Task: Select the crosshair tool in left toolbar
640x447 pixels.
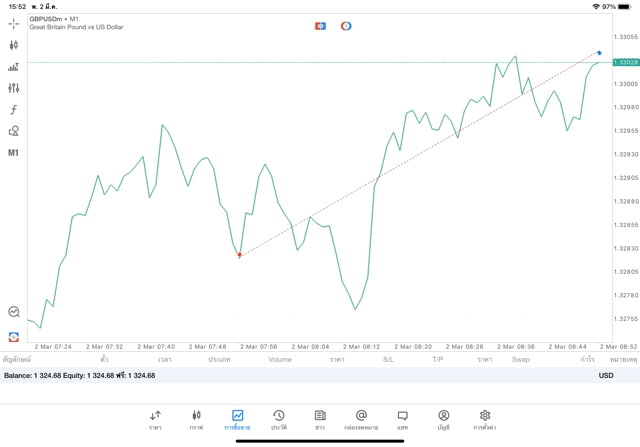Action: [x=14, y=23]
